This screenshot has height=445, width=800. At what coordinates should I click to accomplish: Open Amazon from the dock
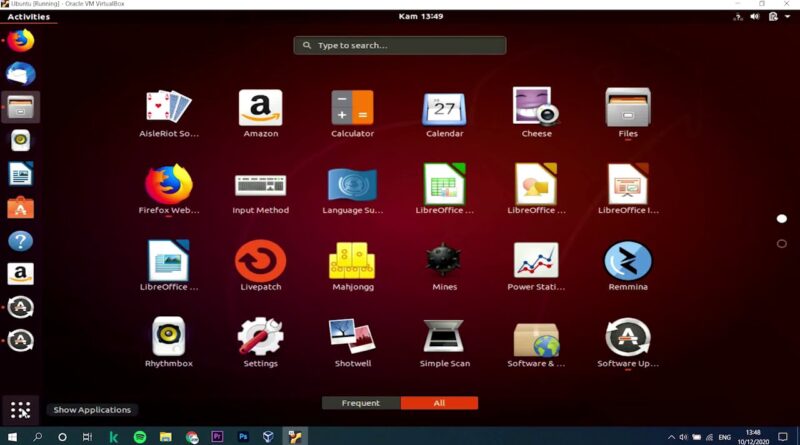click(x=20, y=274)
